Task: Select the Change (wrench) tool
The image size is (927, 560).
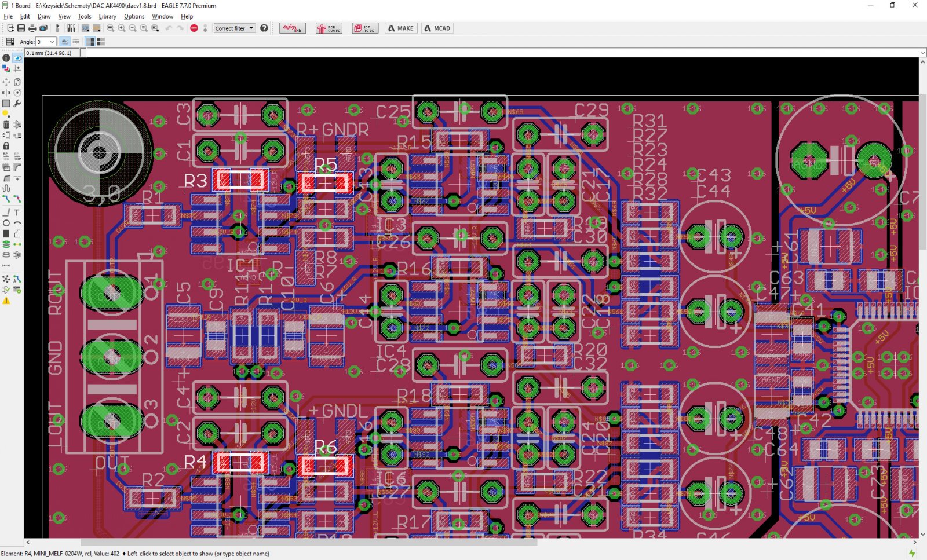Action: (x=17, y=103)
